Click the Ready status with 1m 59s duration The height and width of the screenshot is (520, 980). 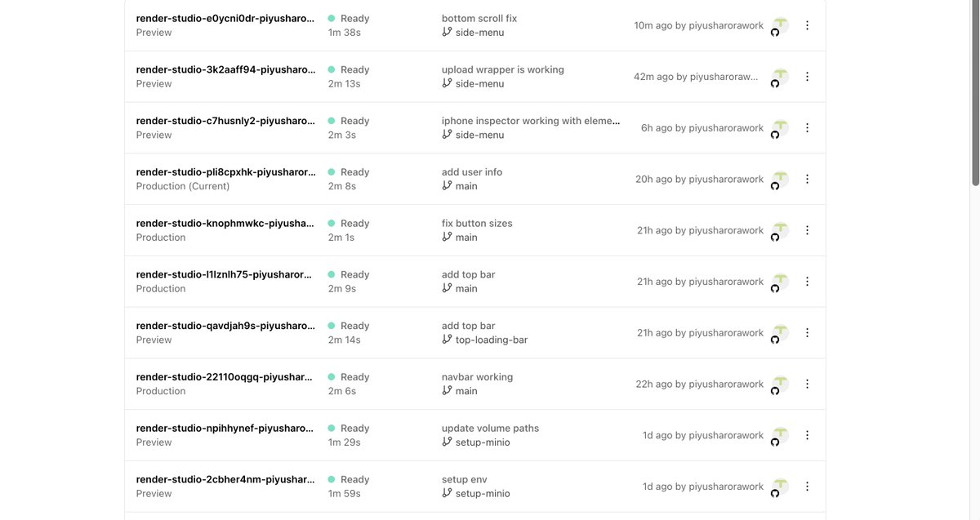349,479
